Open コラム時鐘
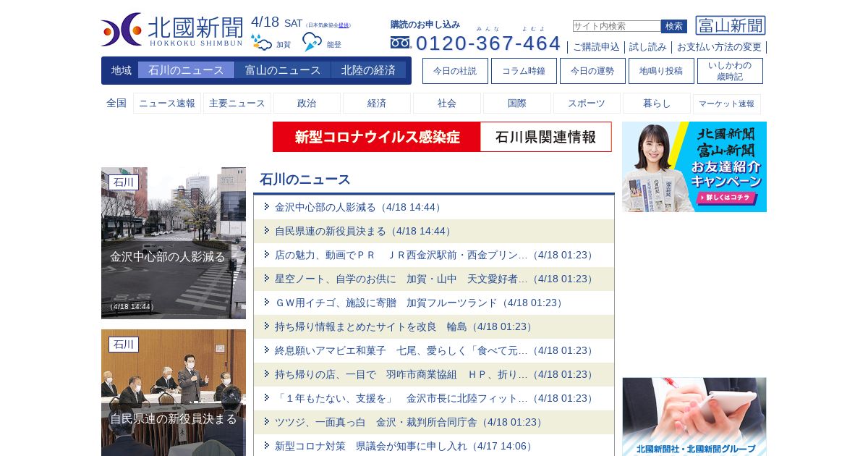Screen dimensions: 868x456 click(524, 71)
